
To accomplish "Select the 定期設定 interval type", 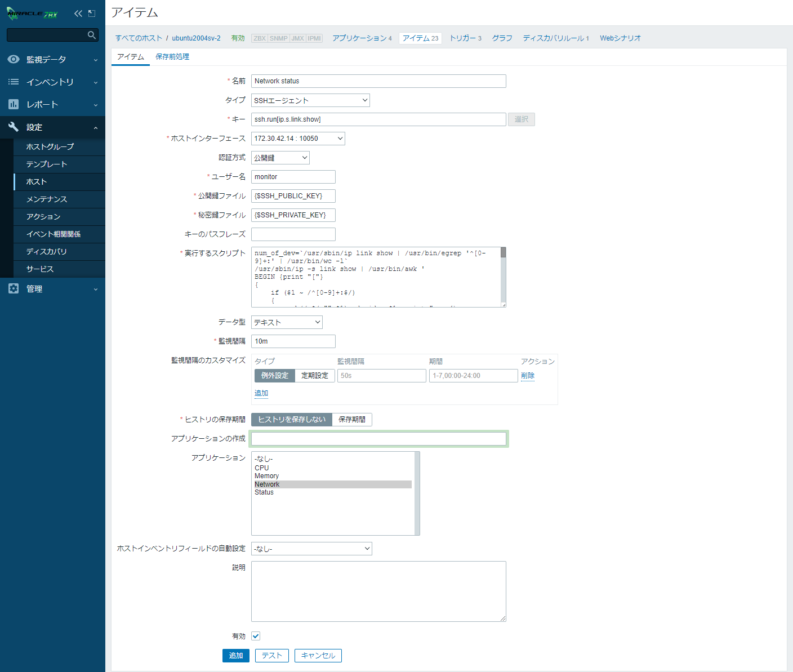I will point(314,376).
